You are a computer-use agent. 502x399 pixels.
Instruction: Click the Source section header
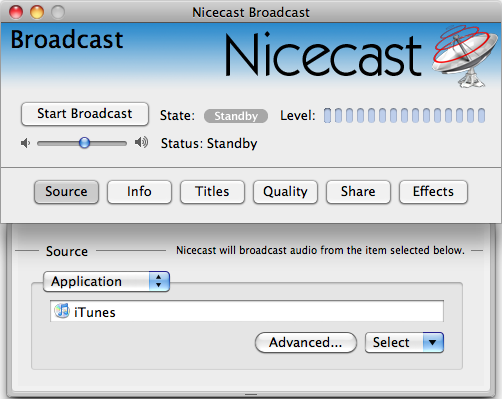[67, 251]
